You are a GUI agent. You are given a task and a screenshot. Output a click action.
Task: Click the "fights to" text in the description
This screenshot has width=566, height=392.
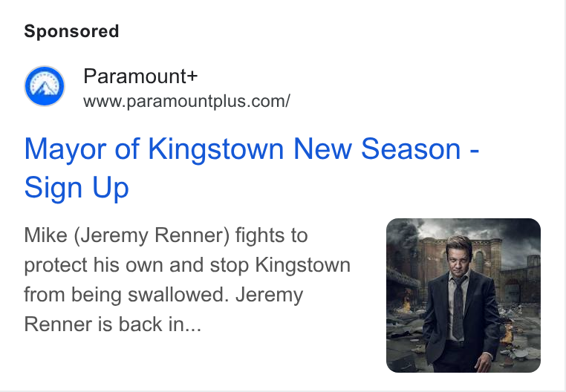[271, 235]
